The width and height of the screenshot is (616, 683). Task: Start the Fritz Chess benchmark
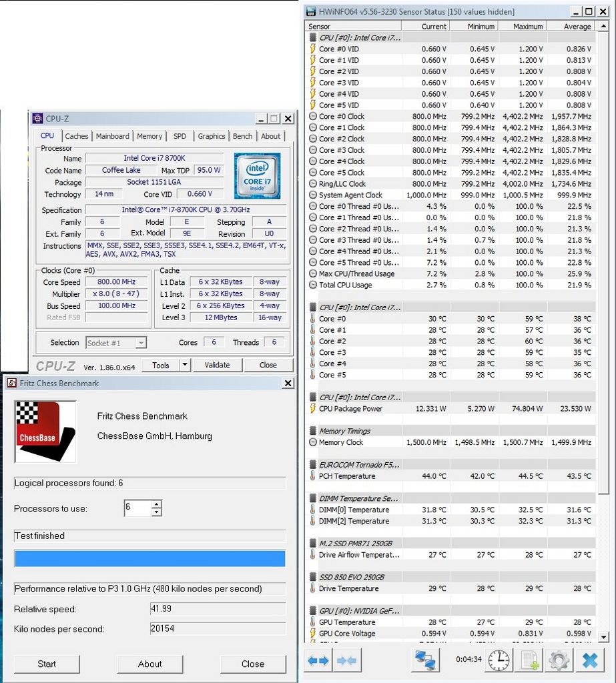point(47,664)
